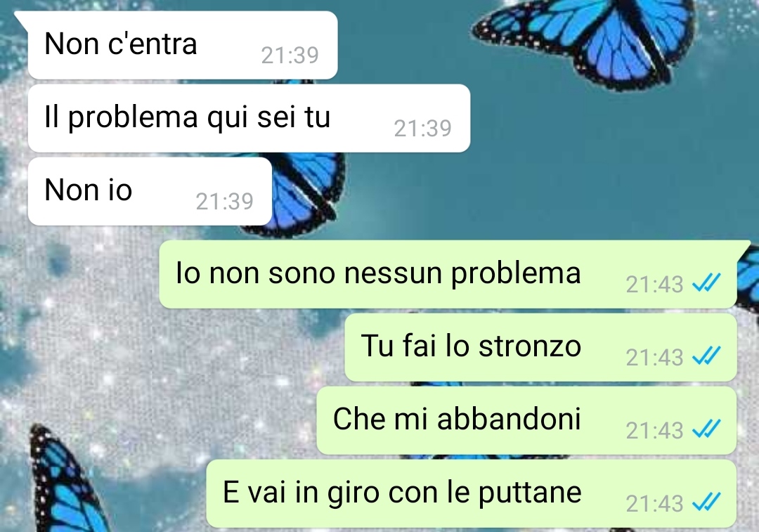Viewport: 759px width, 532px height.
Task: Select the 'Non io' received message
Action: pos(150,191)
